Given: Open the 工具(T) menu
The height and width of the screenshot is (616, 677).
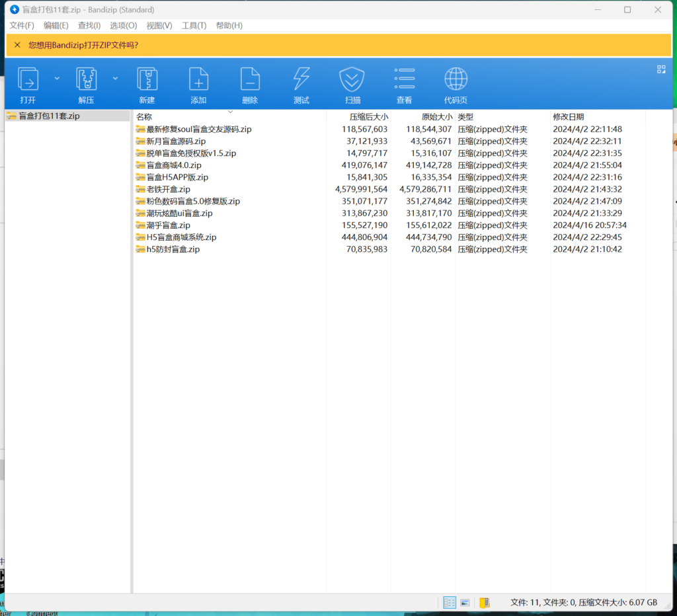Looking at the screenshot, I should pyautogui.click(x=194, y=26).
